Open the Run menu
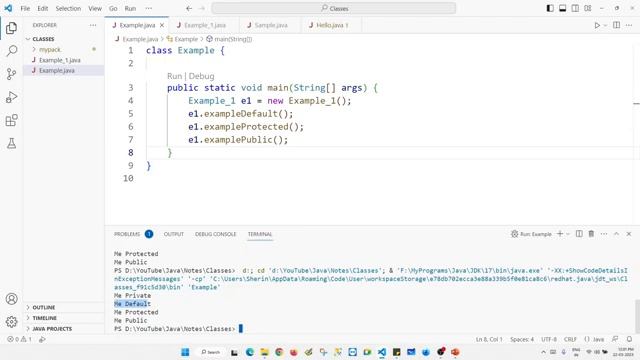Image resolution: width=640 pixels, height=360 pixels. (x=130, y=8)
